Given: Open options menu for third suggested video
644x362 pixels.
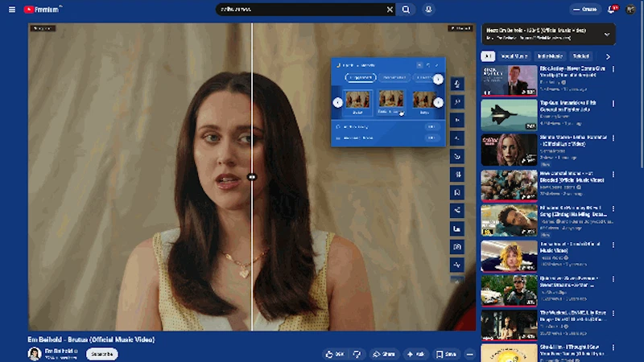Looking at the screenshot, I should 613,138.
